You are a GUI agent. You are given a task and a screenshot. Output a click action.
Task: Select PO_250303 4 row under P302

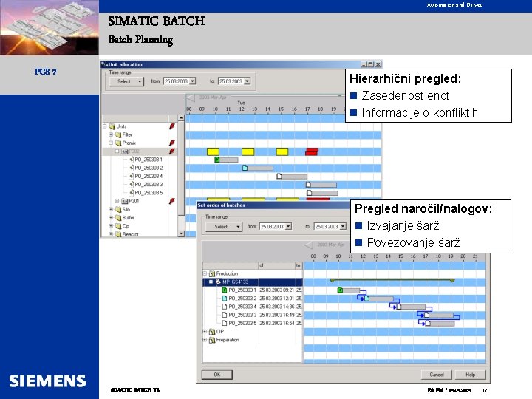pos(149,176)
